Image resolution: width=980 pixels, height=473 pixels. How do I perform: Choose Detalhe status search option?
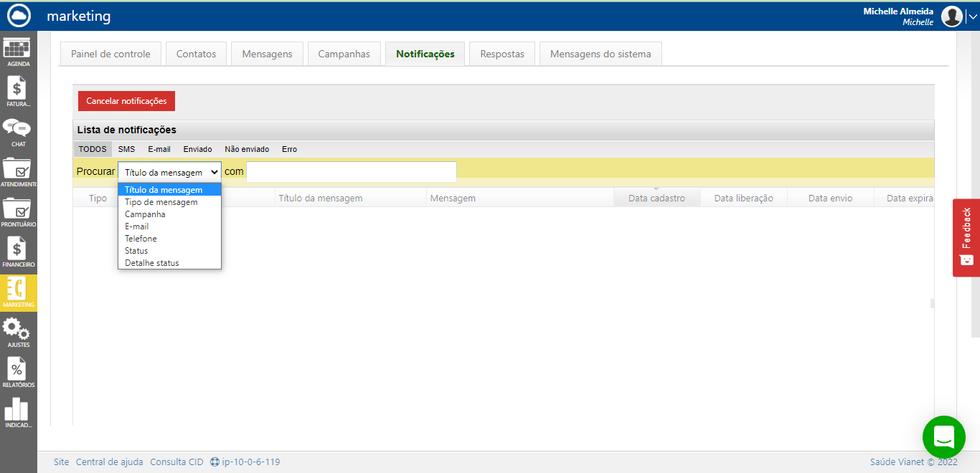169,263
